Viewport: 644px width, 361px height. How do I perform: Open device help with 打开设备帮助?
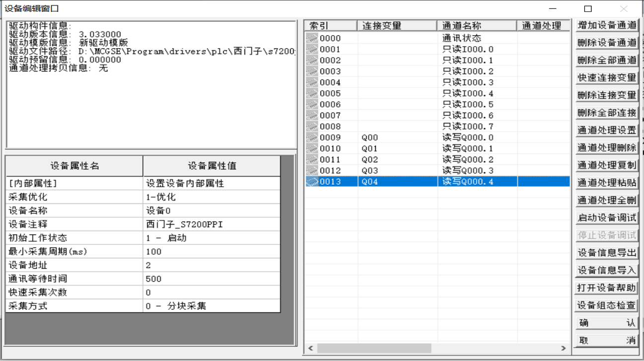(607, 288)
